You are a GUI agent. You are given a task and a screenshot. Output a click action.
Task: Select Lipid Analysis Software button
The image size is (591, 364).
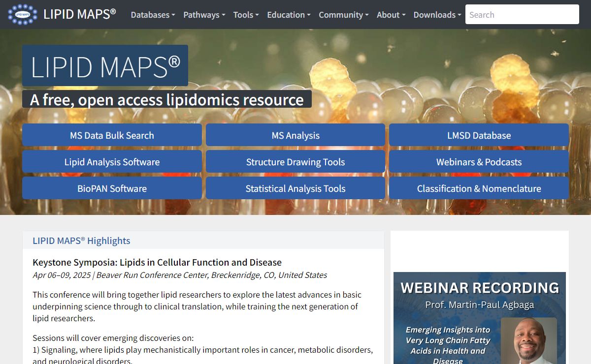[112, 162]
